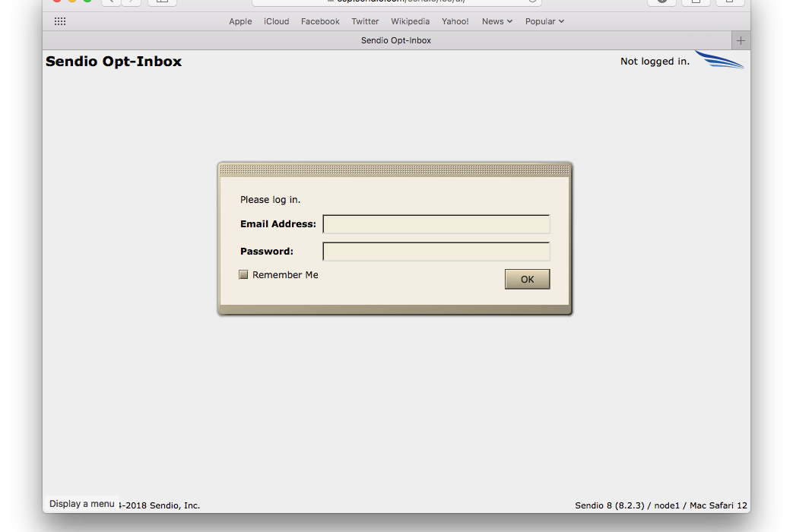
Task: Click the "Password:" label
Action: (267, 252)
